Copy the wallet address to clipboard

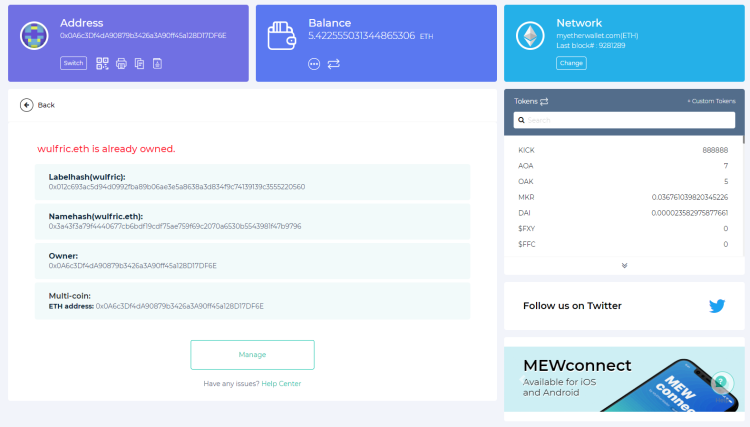(139, 63)
